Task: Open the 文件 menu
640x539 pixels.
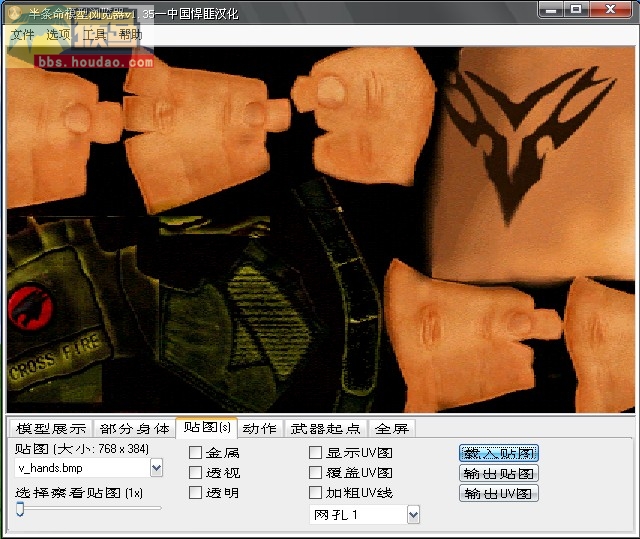Action: [x=22, y=35]
